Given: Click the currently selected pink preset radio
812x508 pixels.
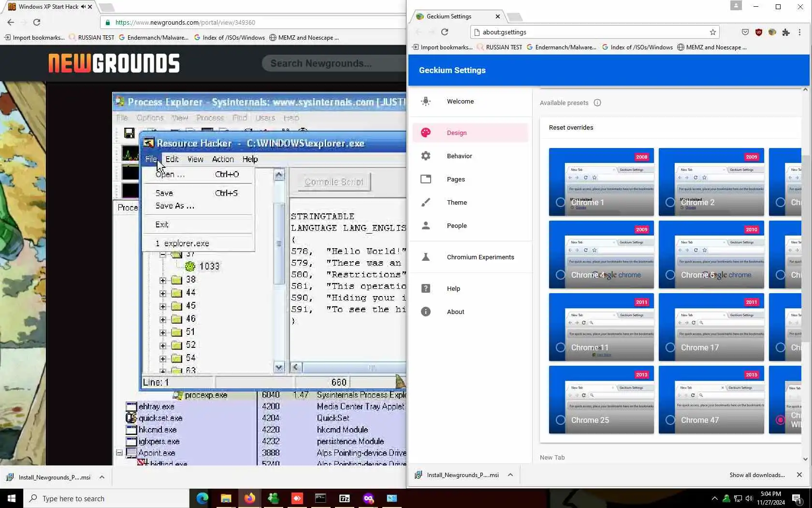Looking at the screenshot, I should 780,420.
